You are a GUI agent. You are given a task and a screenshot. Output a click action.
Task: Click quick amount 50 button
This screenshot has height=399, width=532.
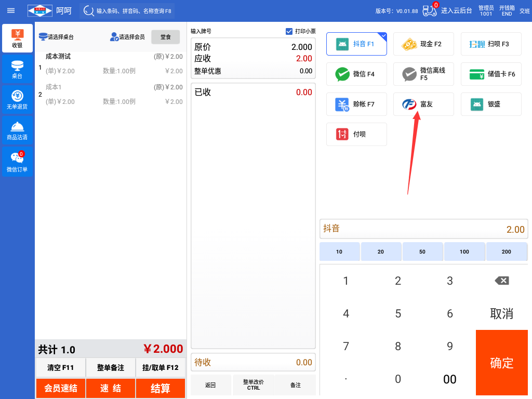point(422,251)
